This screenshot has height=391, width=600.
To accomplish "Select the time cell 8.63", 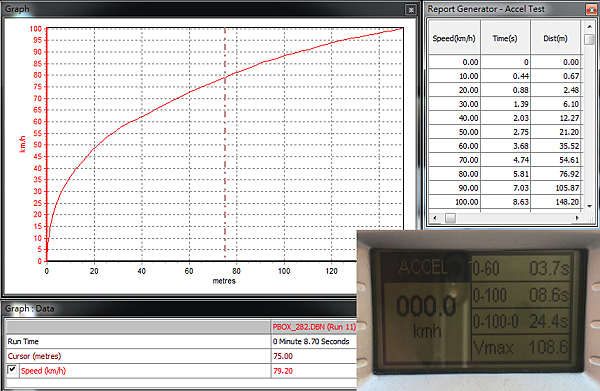I will [505, 202].
